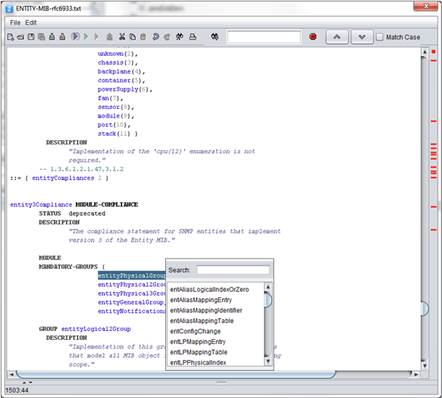This screenshot has width=442, height=398.
Task: Click the Print icon
Action: pos(193,37)
